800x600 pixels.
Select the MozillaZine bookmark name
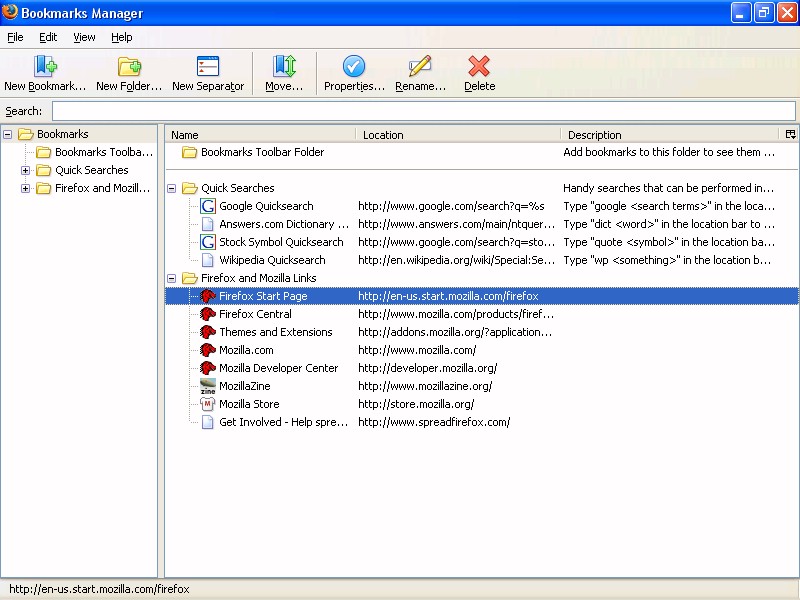244,386
